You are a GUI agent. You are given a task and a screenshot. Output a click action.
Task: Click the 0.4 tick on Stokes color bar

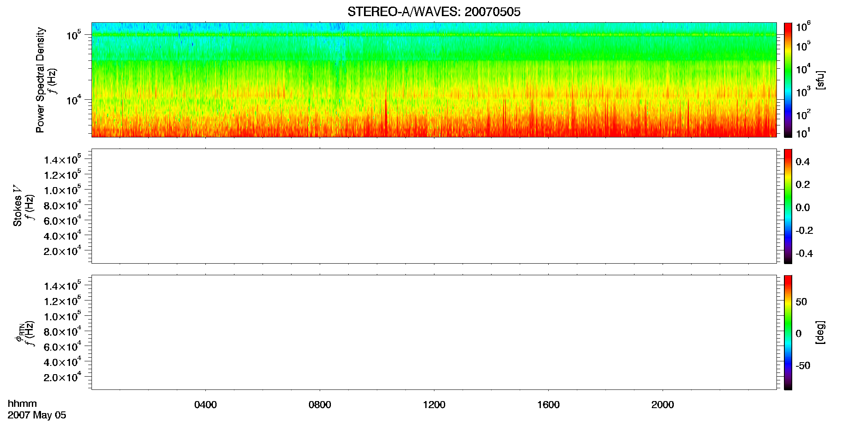(803, 162)
